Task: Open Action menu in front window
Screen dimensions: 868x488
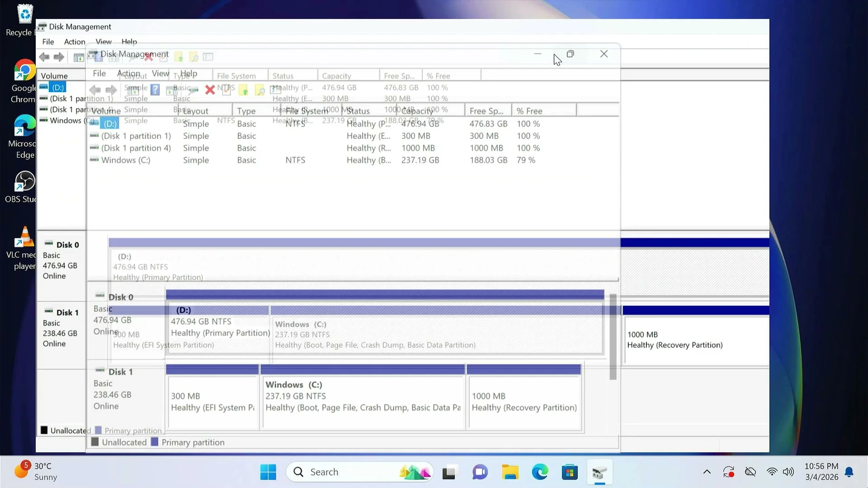Action: (129, 73)
